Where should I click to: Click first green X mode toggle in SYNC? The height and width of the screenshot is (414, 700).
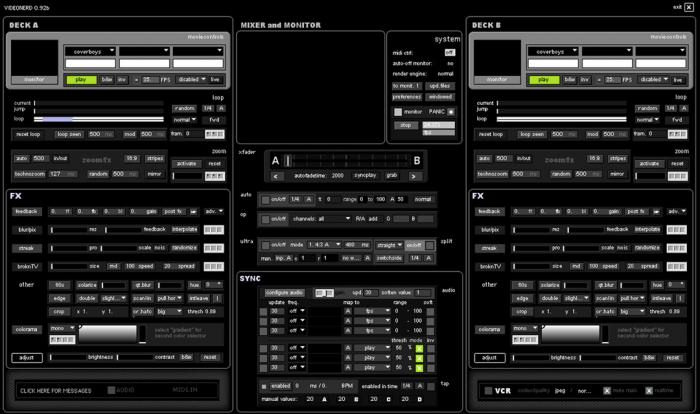pos(419,348)
